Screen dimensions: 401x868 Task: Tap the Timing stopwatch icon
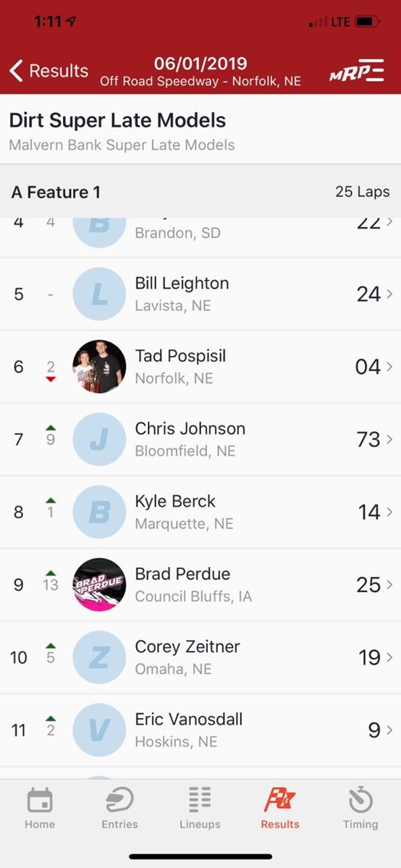360,801
